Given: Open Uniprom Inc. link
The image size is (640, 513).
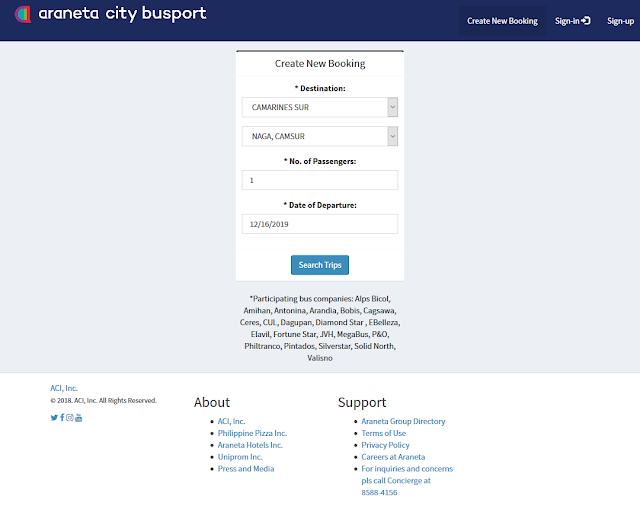Looking at the screenshot, I should [240, 457].
